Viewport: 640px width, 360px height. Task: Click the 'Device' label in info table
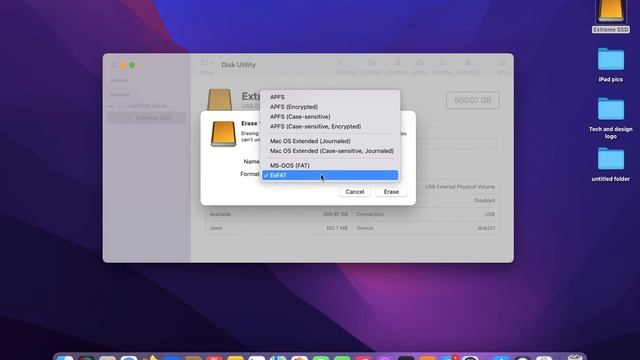365,228
